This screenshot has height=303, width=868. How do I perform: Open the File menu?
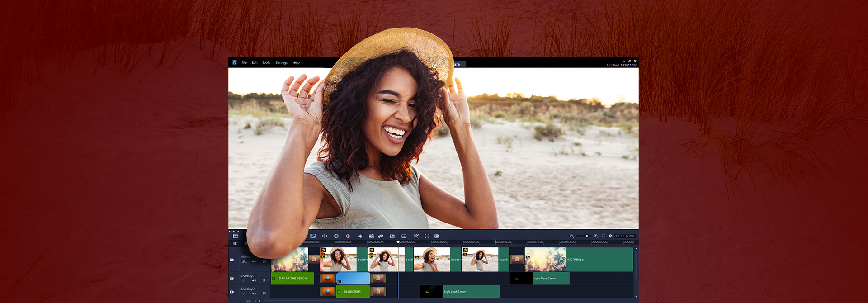[244, 62]
